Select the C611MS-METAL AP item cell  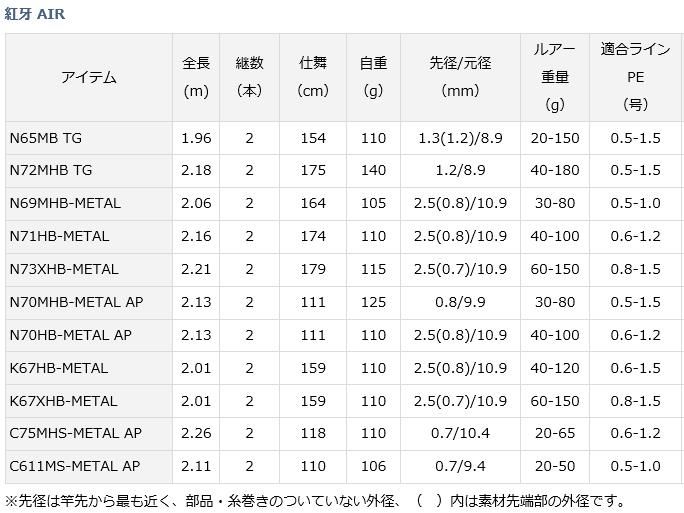89,467
